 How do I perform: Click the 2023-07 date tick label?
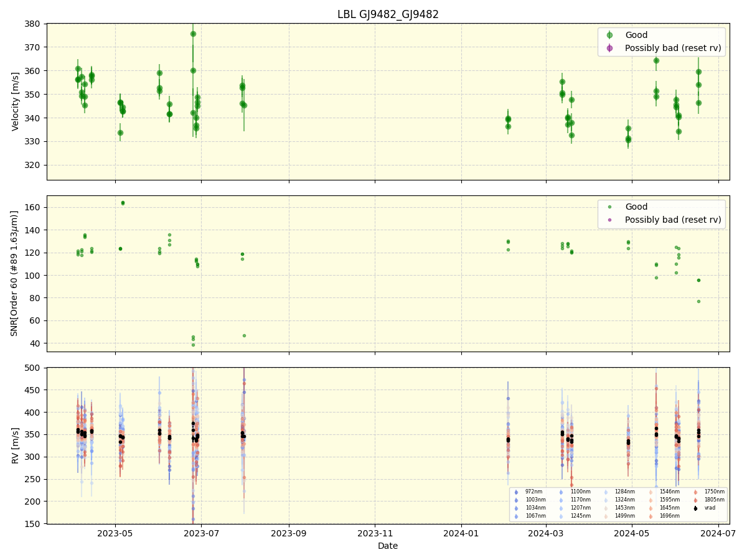pyautogui.click(x=201, y=533)
